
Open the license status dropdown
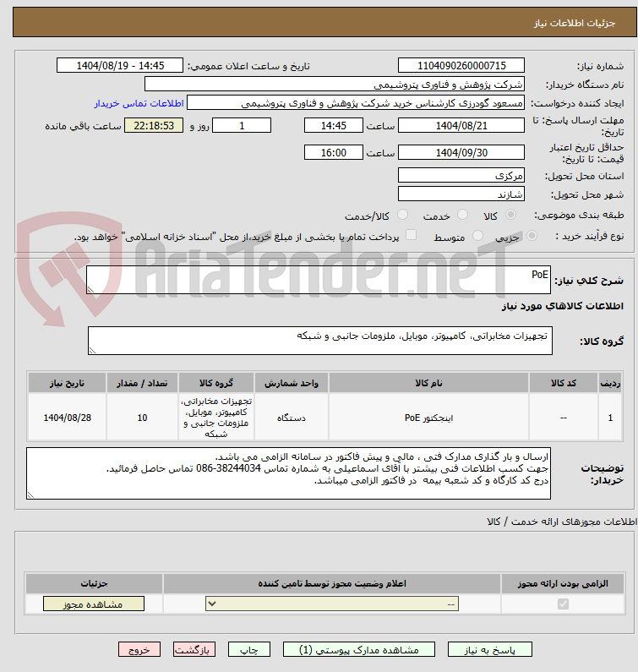point(332,604)
